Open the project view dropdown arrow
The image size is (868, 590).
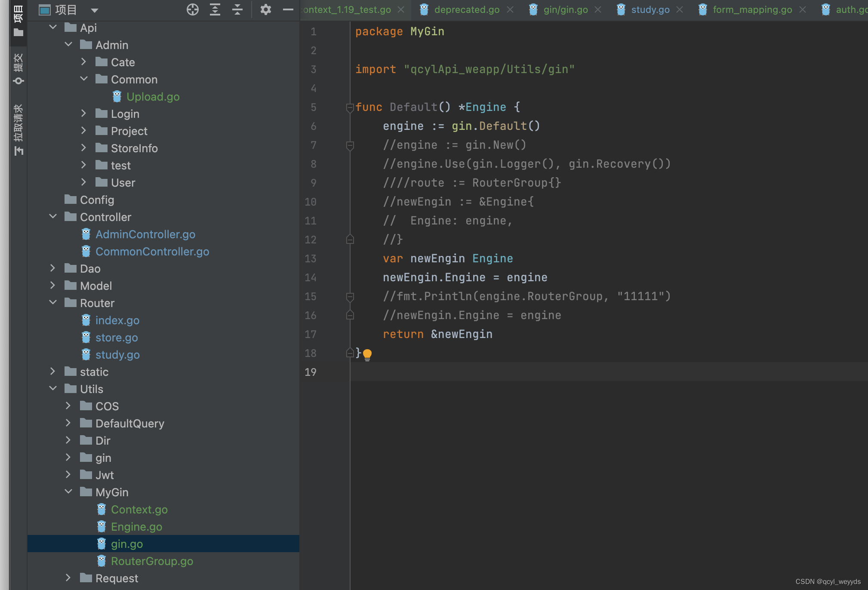tap(95, 10)
